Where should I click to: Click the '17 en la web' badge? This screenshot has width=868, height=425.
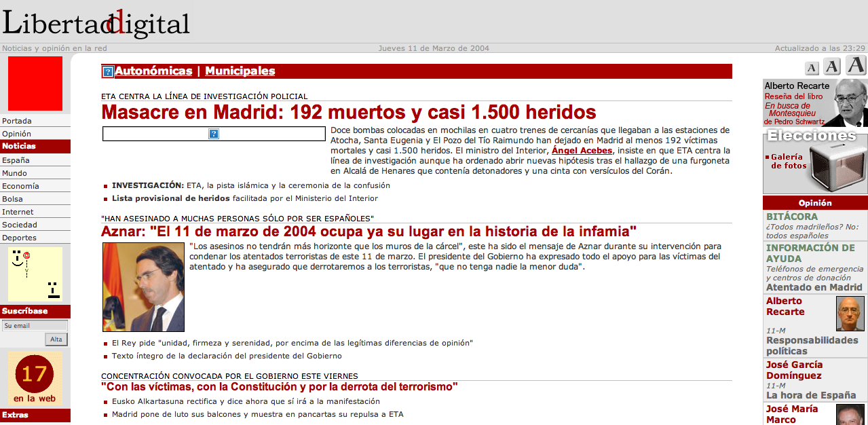(x=35, y=379)
